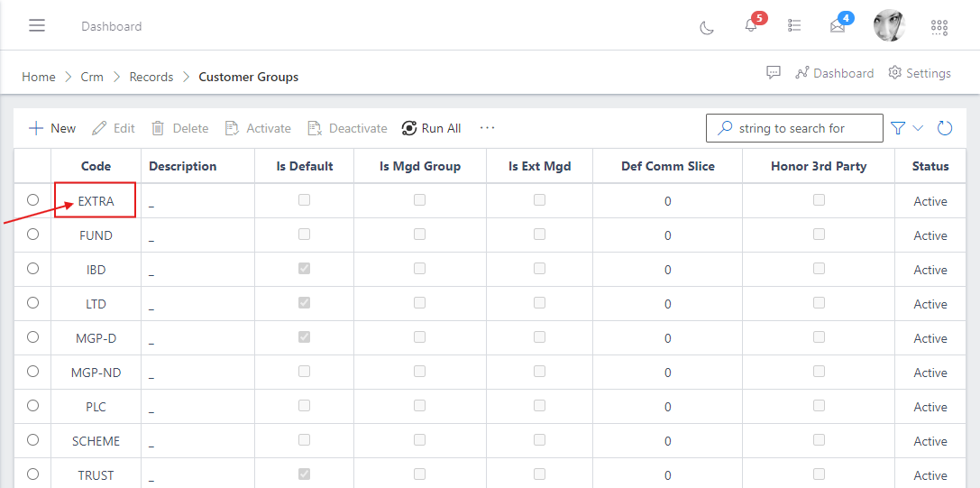Screen dimensions: 980x488
Task: Click the Run All button
Action: [x=432, y=128]
